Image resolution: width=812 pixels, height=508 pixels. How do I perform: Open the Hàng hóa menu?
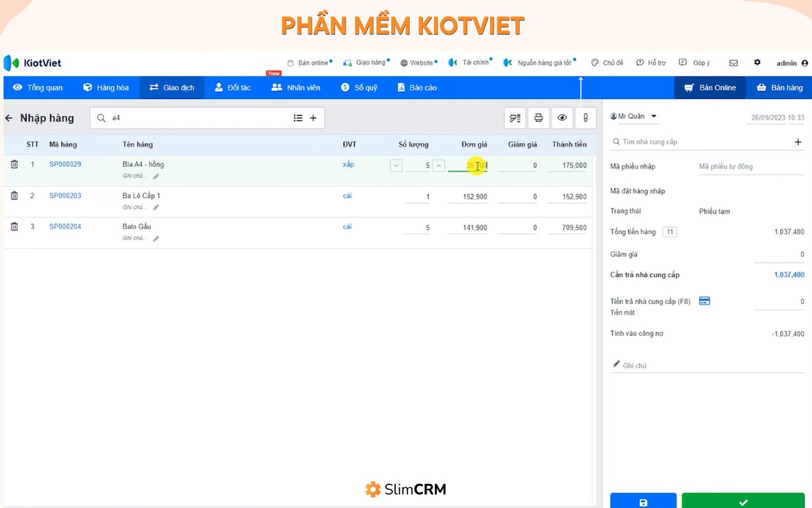point(106,88)
